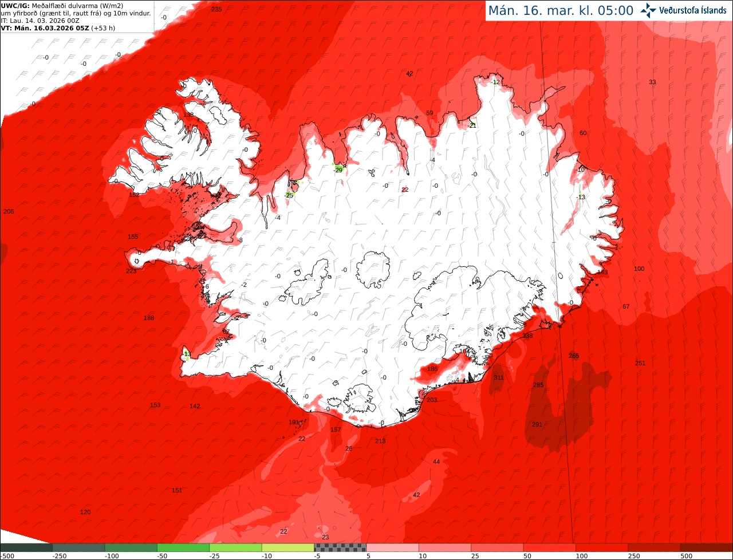Pick the darkest green scale band from -500 to -250
This screenshot has height=560, width=733.
pos(26,547)
